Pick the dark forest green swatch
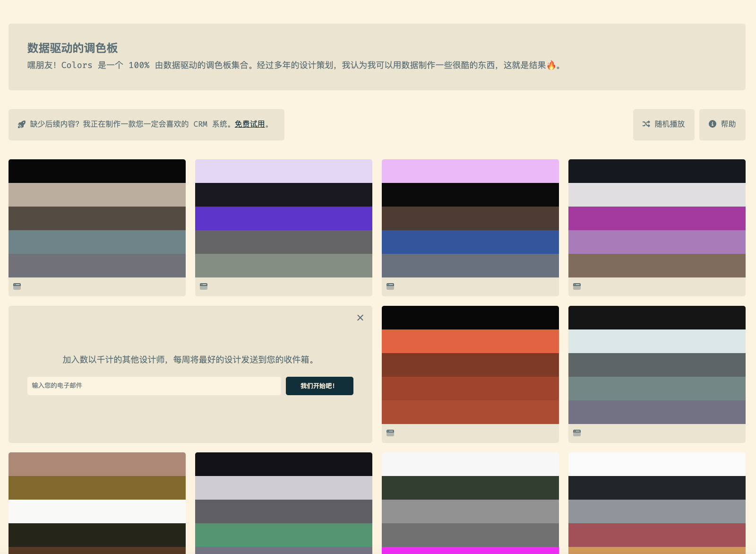Image resolution: width=756 pixels, height=554 pixels. coord(470,488)
